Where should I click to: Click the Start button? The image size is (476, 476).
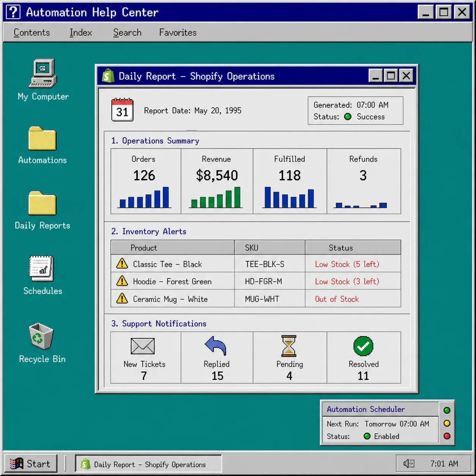[x=31, y=463]
